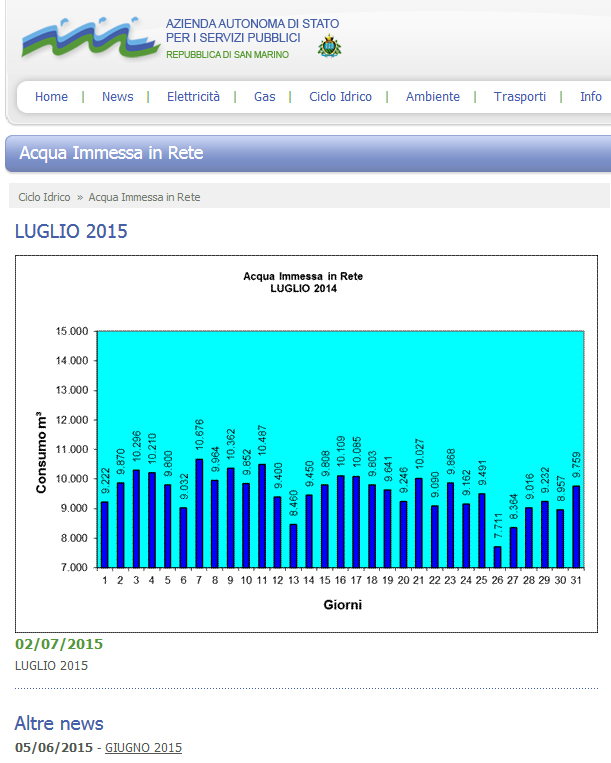Click the San Marino coat of arms
This screenshot has height=763, width=611.
328,45
